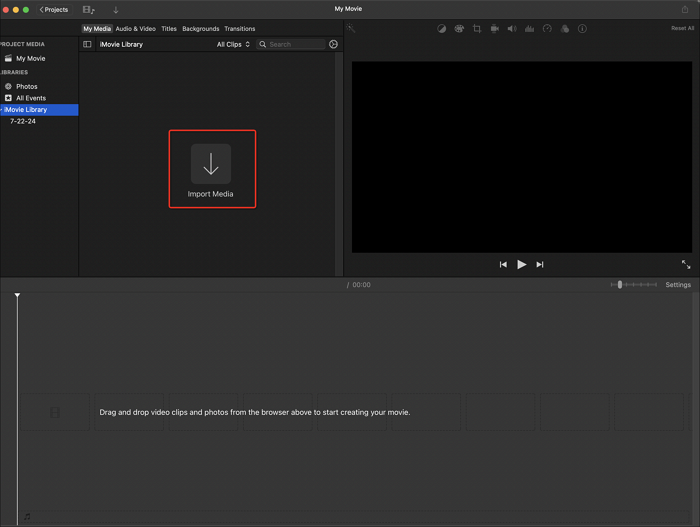Collapse the iMovie Library disclosure arrow
This screenshot has width=700, height=527.
click(x=1, y=109)
